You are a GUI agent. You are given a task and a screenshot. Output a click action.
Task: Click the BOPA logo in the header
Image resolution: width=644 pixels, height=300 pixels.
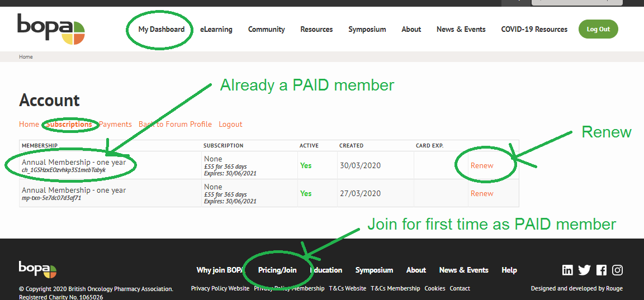point(51,28)
